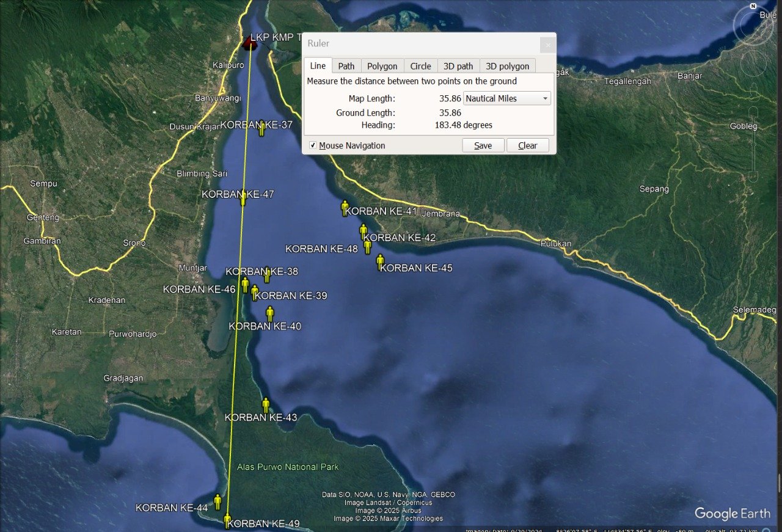Click the KORBAN KE-43 person marker

click(266, 405)
